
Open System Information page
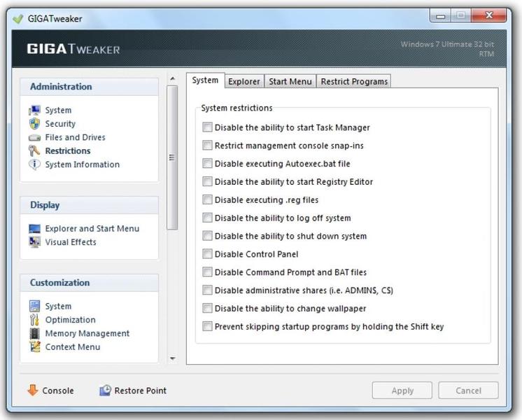[x=83, y=164]
